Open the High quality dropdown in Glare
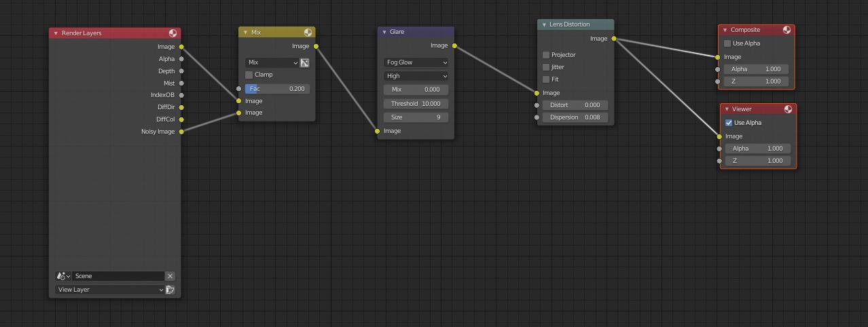This screenshot has width=868, height=327. 416,76
